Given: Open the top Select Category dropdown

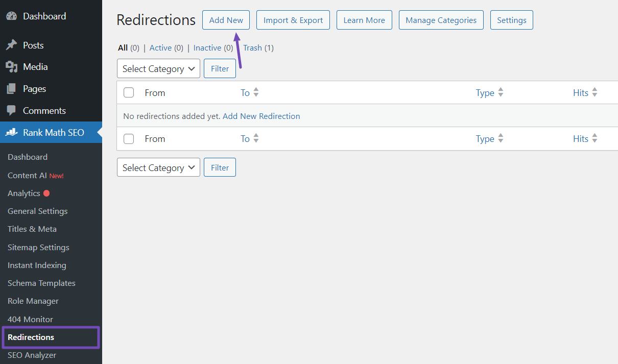Looking at the screenshot, I should point(158,68).
